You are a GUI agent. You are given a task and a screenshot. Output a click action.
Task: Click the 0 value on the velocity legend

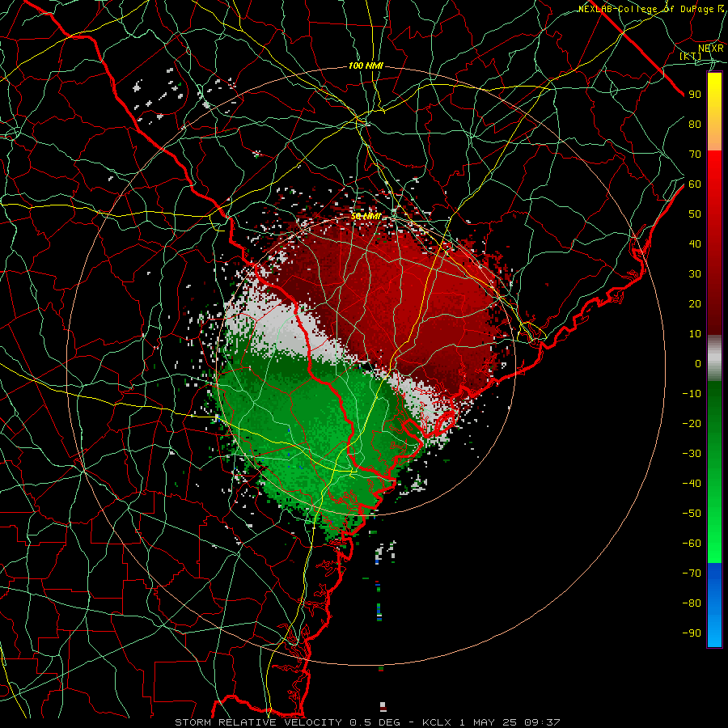pos(698,363)
